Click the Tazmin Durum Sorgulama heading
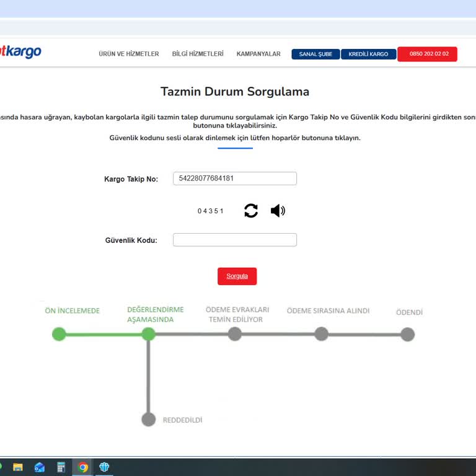 235,91
